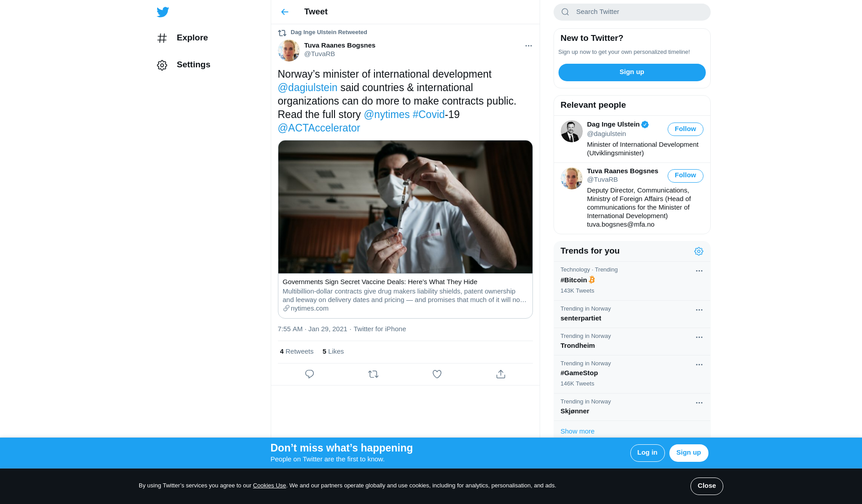The width and height of the screenshot is (862, 504).
Task: Open more options for the Trondheim trend
Action: pyautogui.click(x=699, y=337)
